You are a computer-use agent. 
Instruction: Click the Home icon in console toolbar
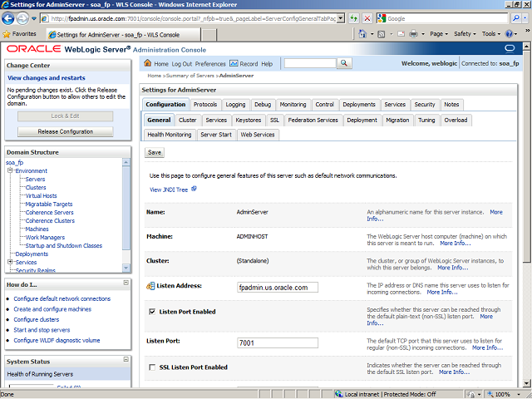149,63
